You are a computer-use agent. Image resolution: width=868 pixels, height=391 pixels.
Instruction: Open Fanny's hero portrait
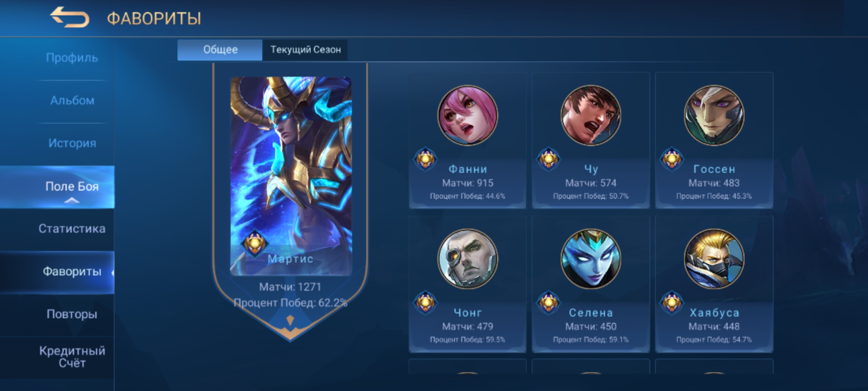click(468, 115)
